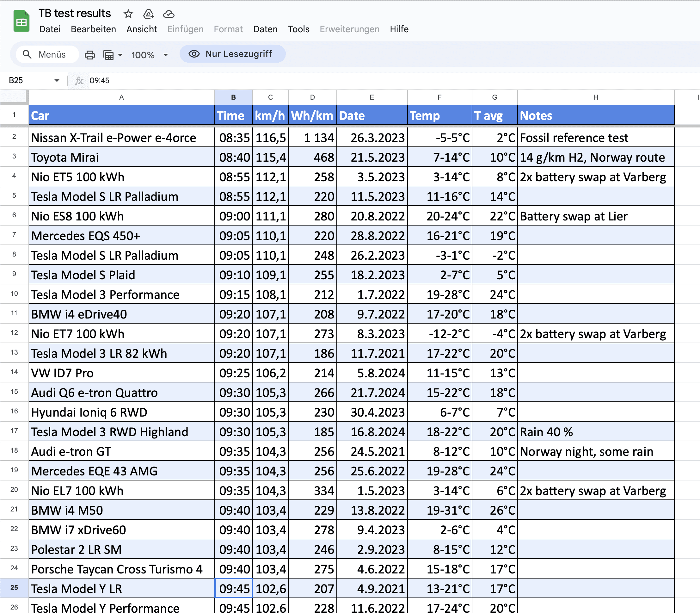Viewport: 700px width, 613px height.
Task: Click the 14 g/km H2, Norway route note
Action: point(596,157)
